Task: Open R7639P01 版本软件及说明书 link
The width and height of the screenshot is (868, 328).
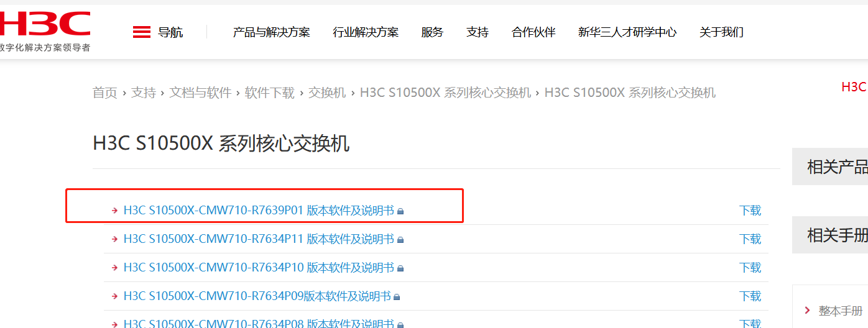Action: tap(259, 211)
